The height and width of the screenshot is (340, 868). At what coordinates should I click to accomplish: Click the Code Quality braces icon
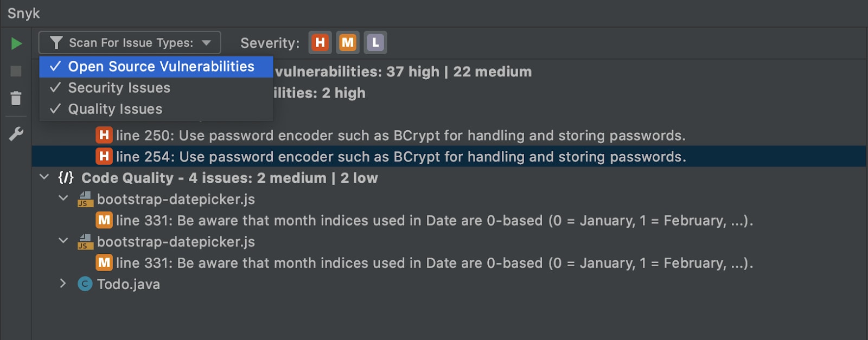(66, 177)
